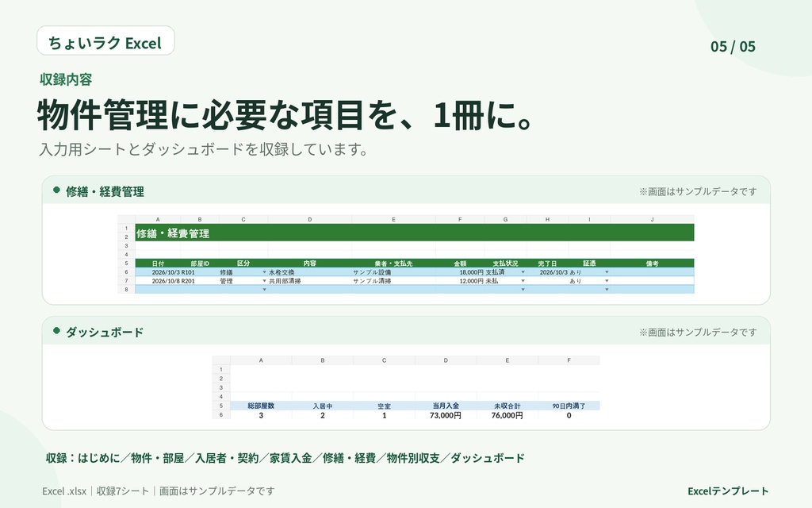Select the green 修繕・経費管理 sheet title cell
The width and height of the screenshot is (812, 508).
click(x=414, y=233)
